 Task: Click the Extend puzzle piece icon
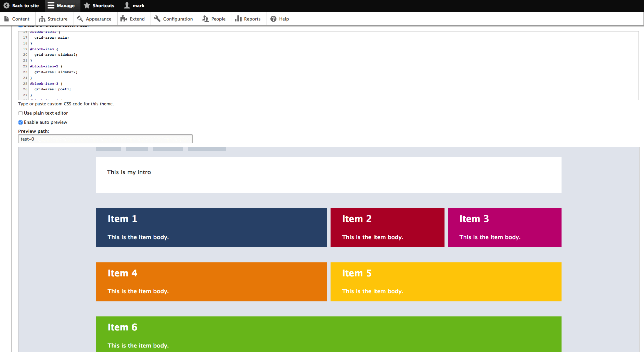tap(124, 19)
